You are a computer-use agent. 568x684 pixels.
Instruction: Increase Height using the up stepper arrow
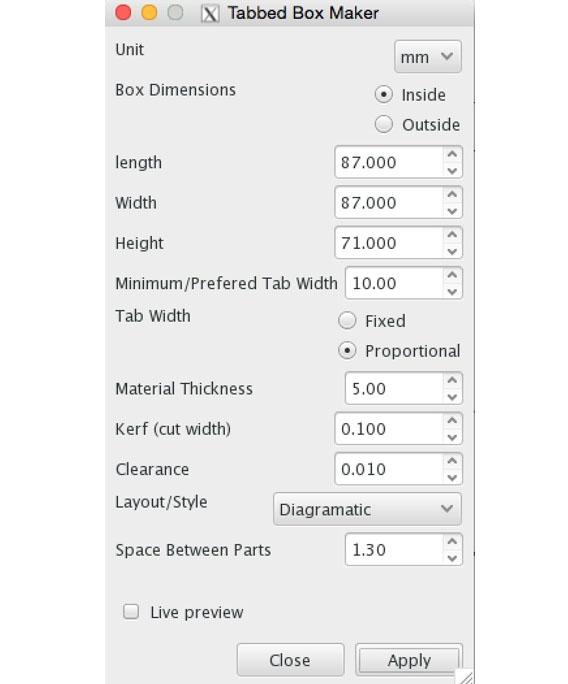point(452,235)
